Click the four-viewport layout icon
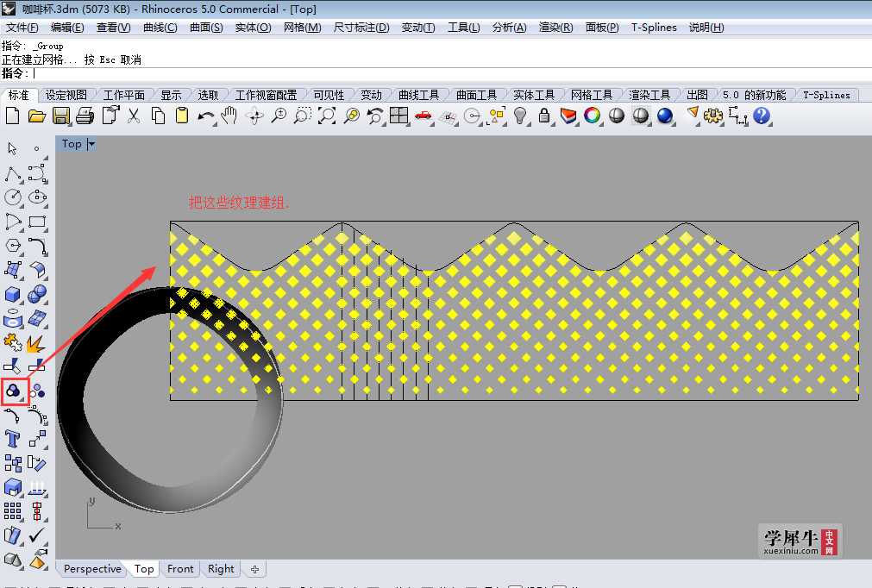This screenshot has height=588, width=872. click(x=399, y=116)
